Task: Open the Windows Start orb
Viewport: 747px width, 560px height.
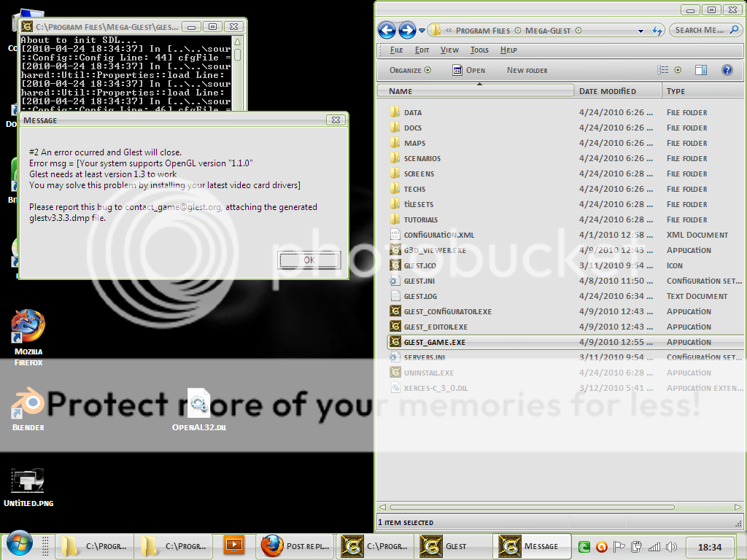Action: point(18,543)
